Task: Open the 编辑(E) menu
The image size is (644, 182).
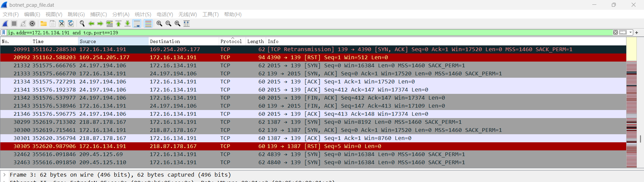Action: pyautogui.click(x=32, y=14)
